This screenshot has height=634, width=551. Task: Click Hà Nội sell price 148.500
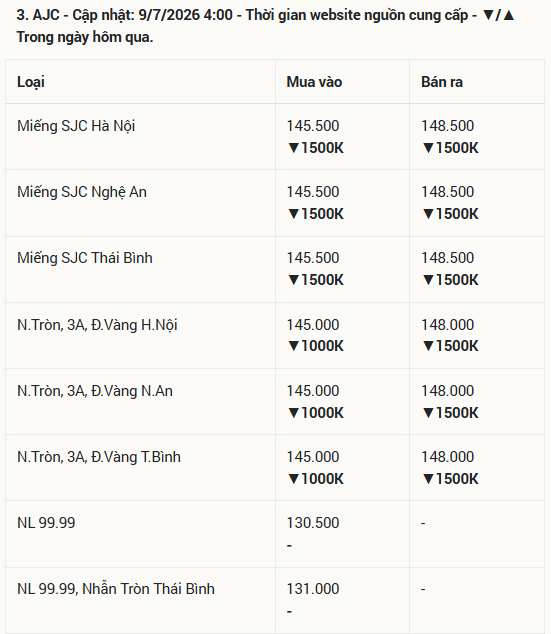[x=448, y=126]
